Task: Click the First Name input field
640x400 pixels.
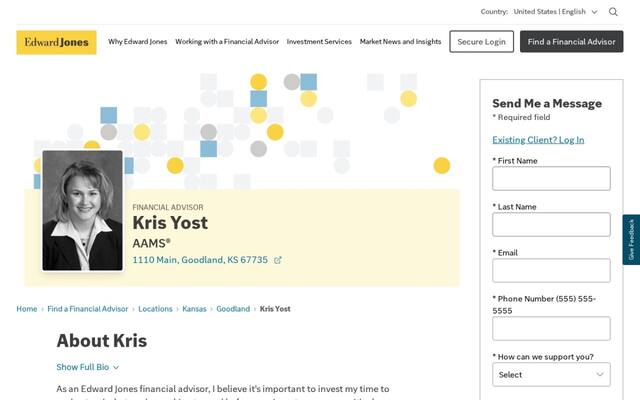Action: pyautogui.click(x=551, y=178)
